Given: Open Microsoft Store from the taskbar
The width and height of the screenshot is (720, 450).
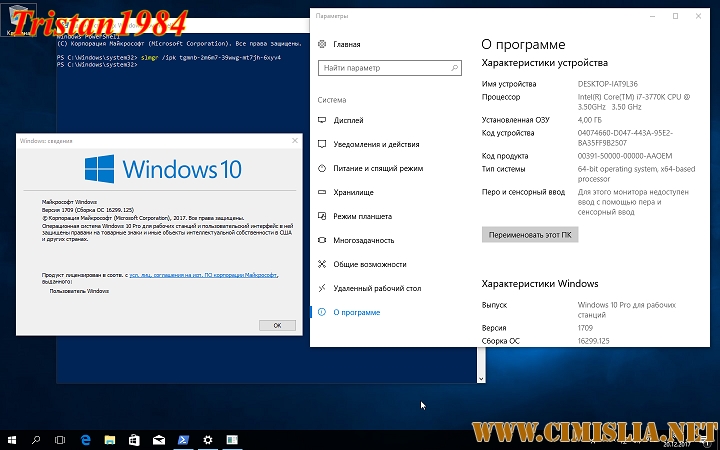Looking at the screenshot, I should 134,439.
